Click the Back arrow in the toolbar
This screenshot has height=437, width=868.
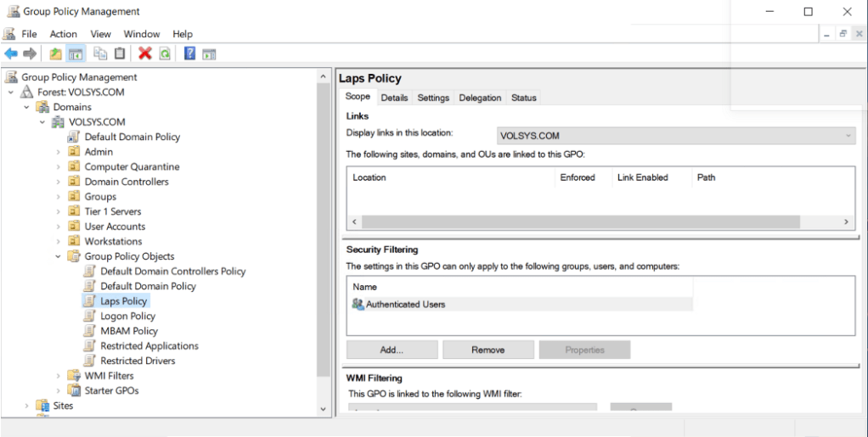(x=11, y=53)
